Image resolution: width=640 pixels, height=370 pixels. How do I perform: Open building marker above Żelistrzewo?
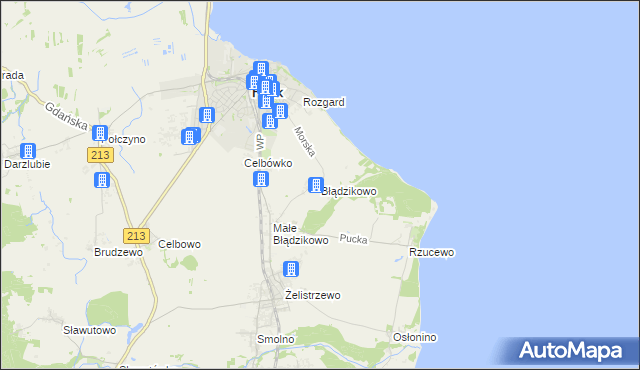[291, 269]
